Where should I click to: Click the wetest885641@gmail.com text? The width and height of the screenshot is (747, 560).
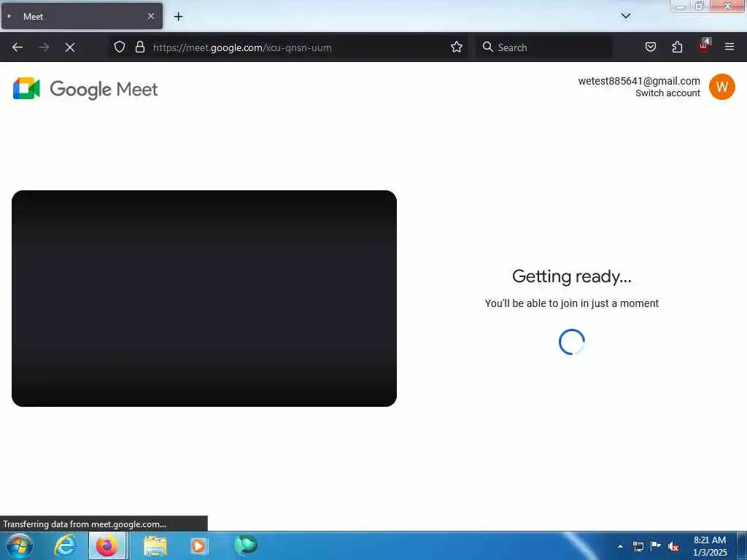pos(639,81)
